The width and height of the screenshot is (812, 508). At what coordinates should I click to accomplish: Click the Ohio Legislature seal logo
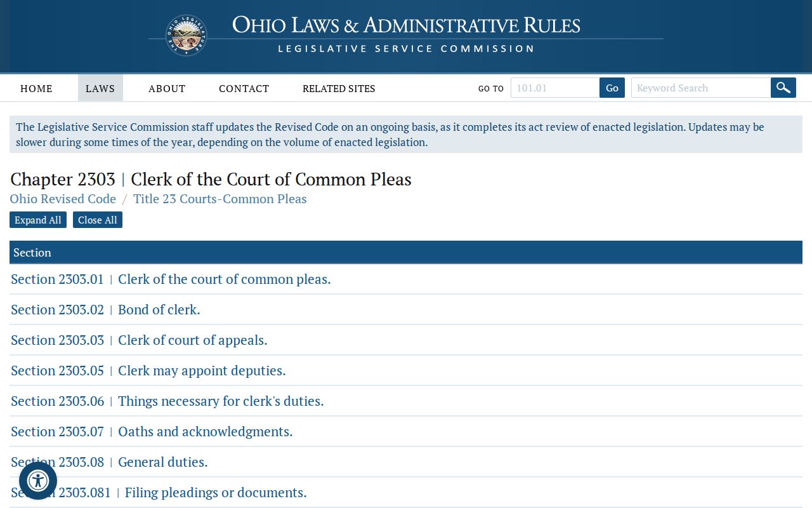pos(187,36)
